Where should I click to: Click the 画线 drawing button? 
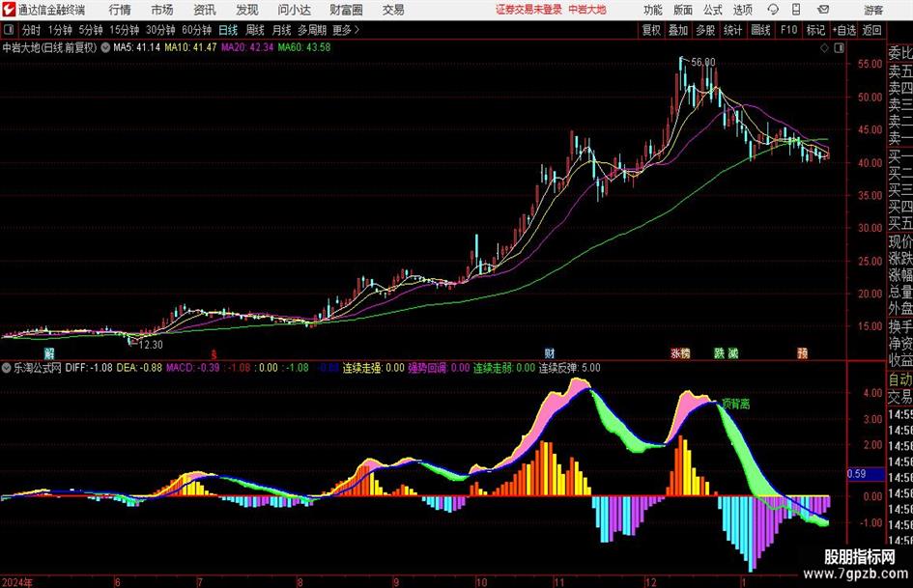click(x=760, y=30)
